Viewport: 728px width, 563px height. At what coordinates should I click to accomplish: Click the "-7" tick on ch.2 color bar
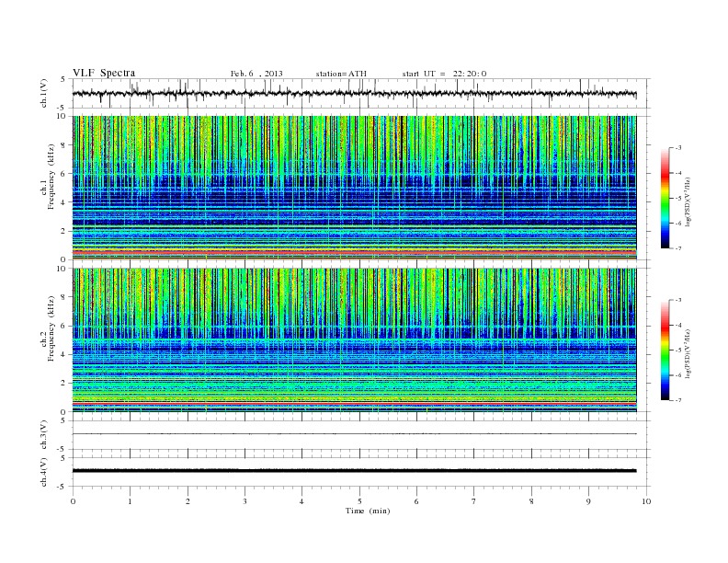point(678,400)
